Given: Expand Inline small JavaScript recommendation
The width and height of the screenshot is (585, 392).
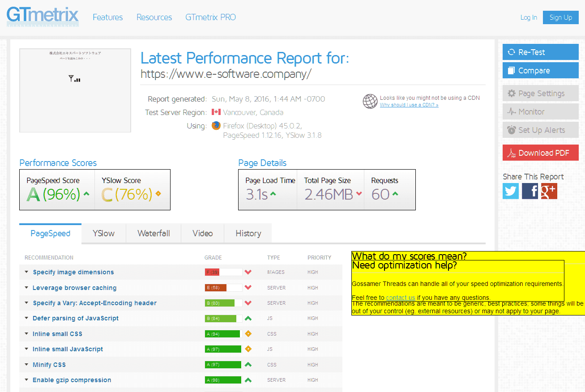Looking at the screenshot, I should (26, 349).
